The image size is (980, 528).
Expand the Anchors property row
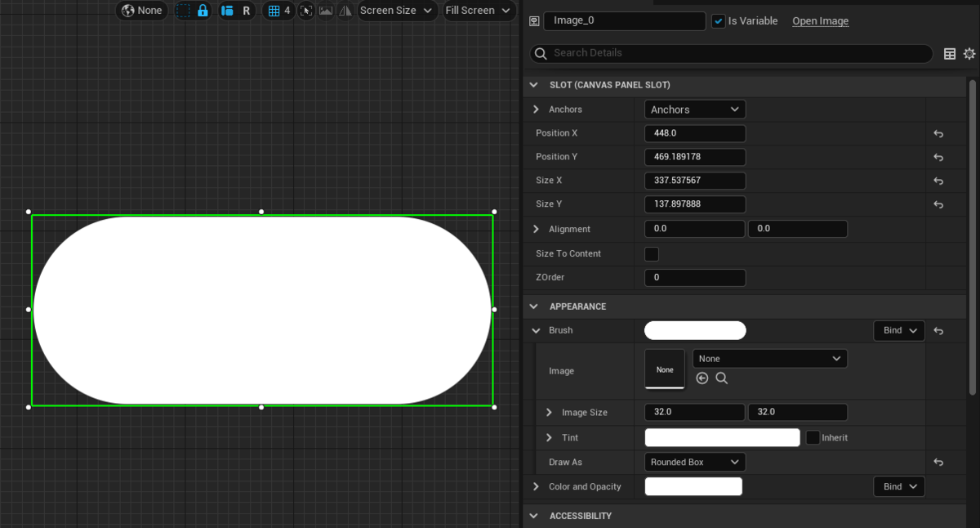(537, 110)
